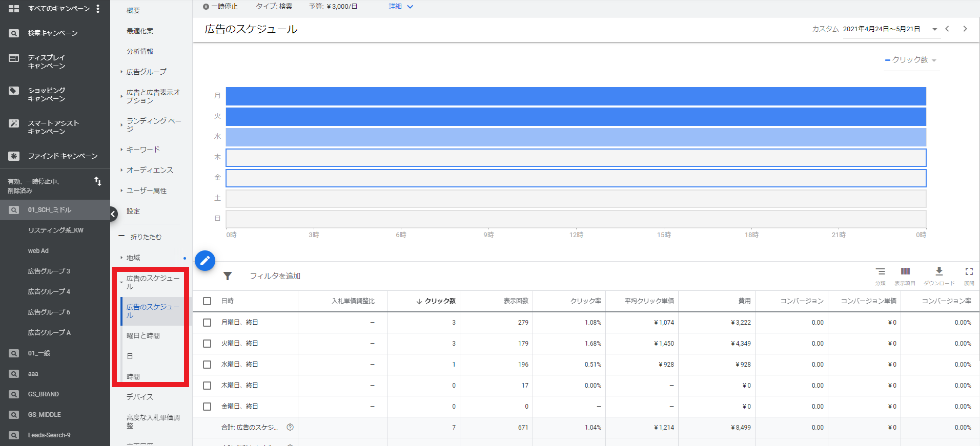Check the 月曜日、終日 row checkbox
The height and width of the screenshot is (446, 980).
207,323
